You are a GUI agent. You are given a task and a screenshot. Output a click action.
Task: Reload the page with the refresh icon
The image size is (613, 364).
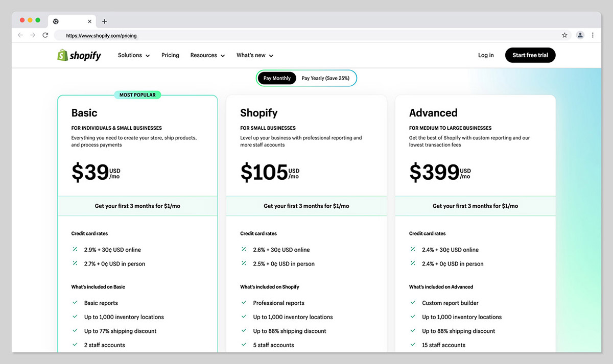pyautogui.click(x=45, y=35)
